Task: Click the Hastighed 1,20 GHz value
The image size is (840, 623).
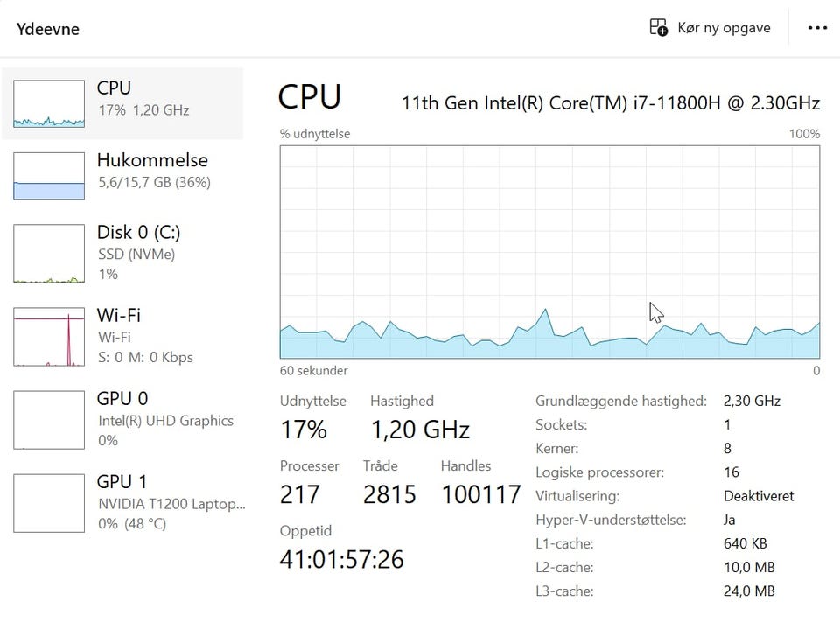Action: [420, 430]
